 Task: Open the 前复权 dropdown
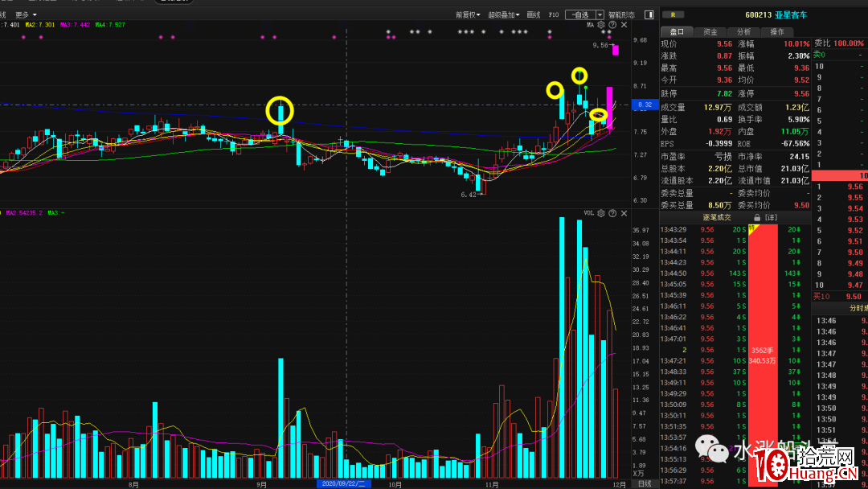pyautogui.click(x=468, y=15)
